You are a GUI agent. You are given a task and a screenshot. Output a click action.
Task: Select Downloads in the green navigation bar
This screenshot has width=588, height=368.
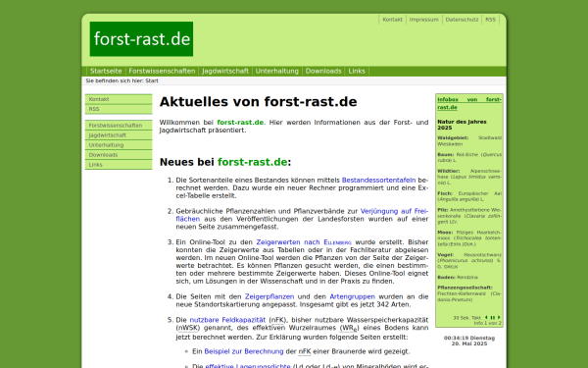(x=323, y=71)
